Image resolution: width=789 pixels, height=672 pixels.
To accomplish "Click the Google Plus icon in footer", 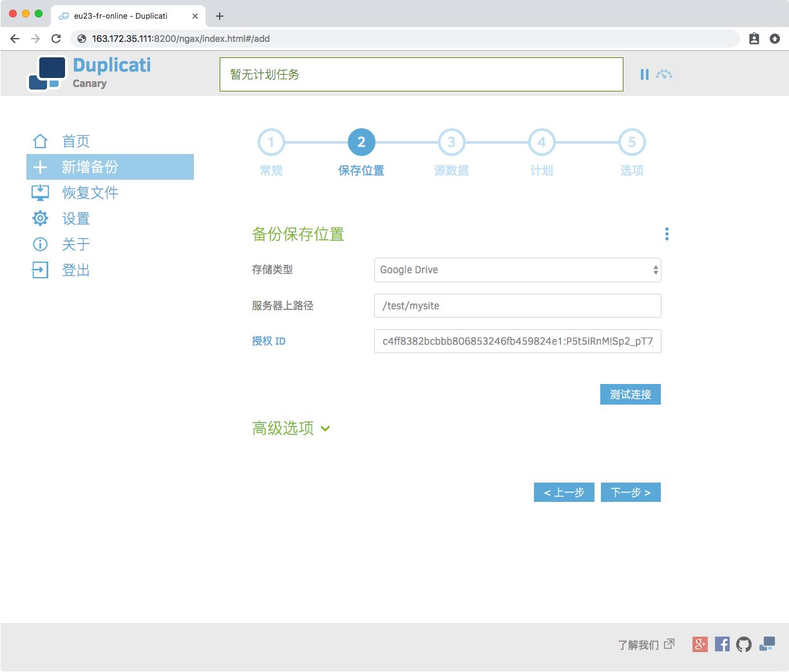I will 700,644.
